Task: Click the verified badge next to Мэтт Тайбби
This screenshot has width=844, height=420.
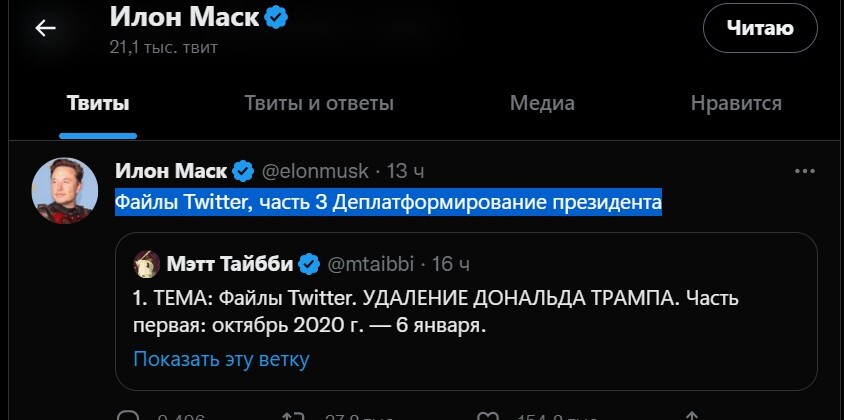Action: click(x=310, y=264)
